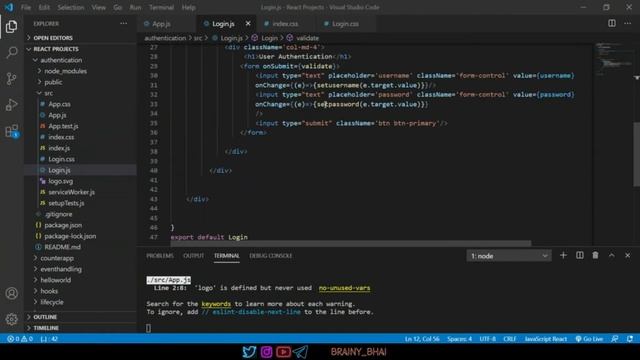This screenshot has height=360, width=640.
Task: Click the Instagram icon in bottom banner
Action: [x=266, y=352]
